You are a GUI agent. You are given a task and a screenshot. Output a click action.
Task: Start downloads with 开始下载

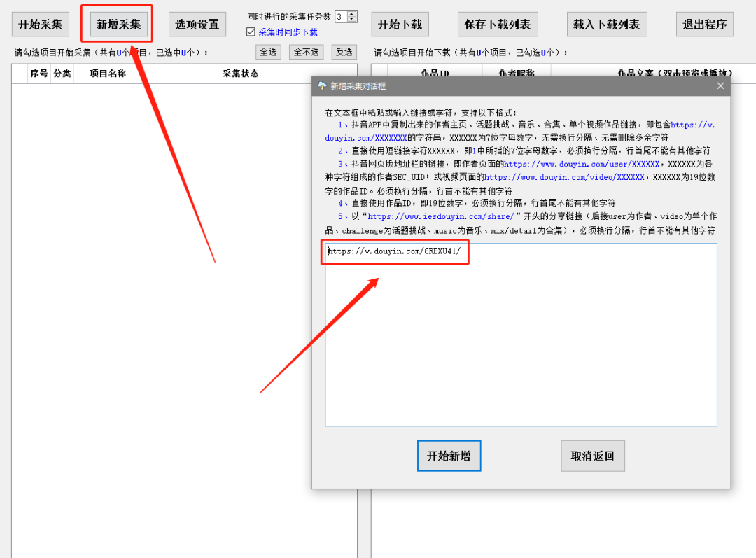400,25
